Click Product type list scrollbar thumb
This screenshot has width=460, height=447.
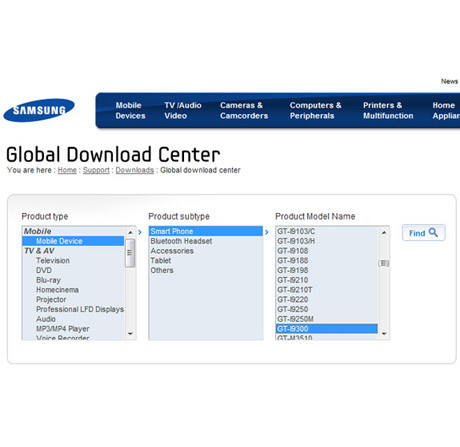coord(130,253)
